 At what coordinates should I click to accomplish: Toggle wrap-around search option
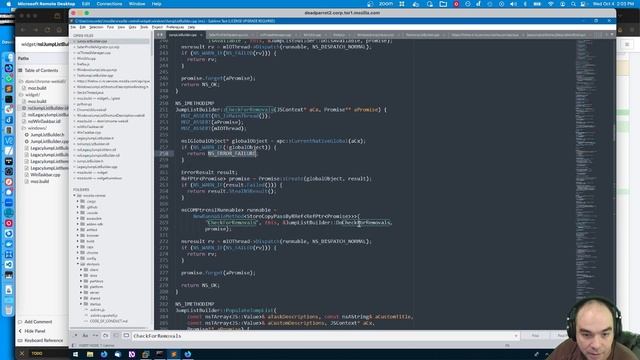pyautogui.click(x=106, y=336)
